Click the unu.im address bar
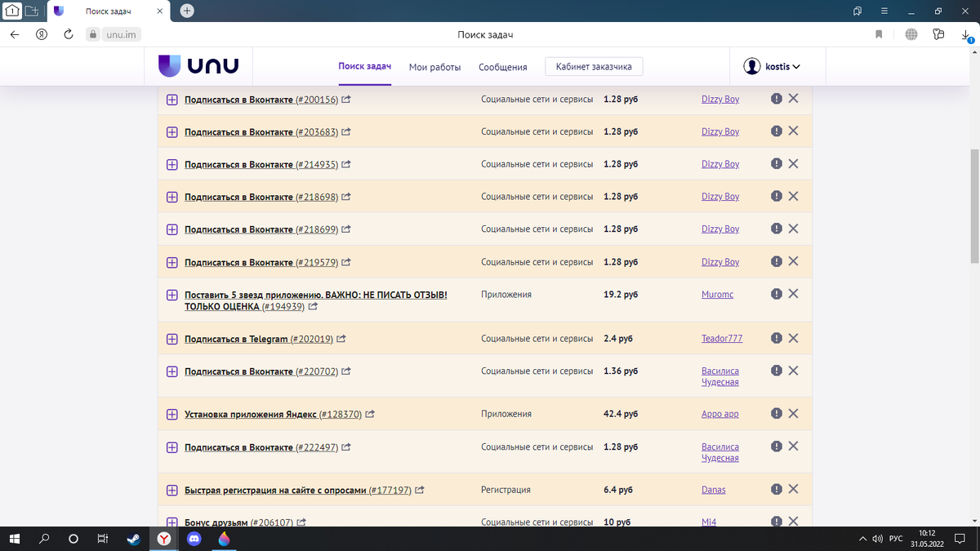 (x=120, y=34)
